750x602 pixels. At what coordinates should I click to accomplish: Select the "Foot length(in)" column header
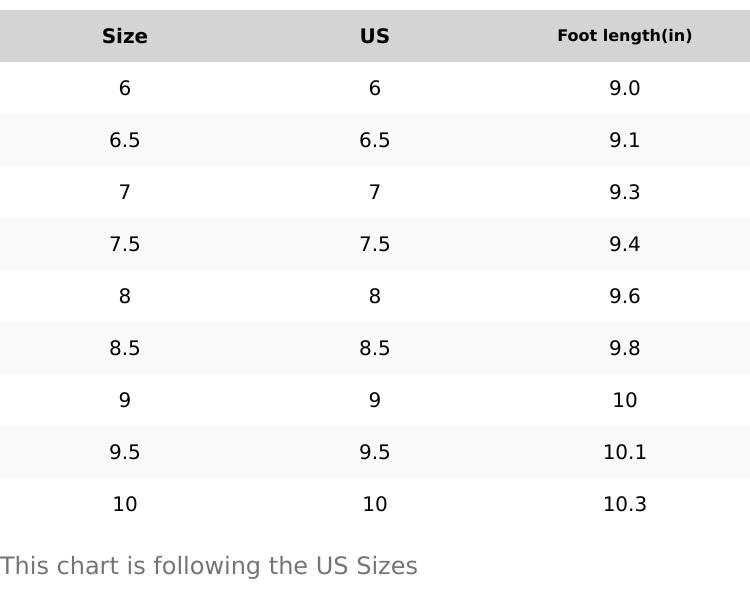(624, 36)
